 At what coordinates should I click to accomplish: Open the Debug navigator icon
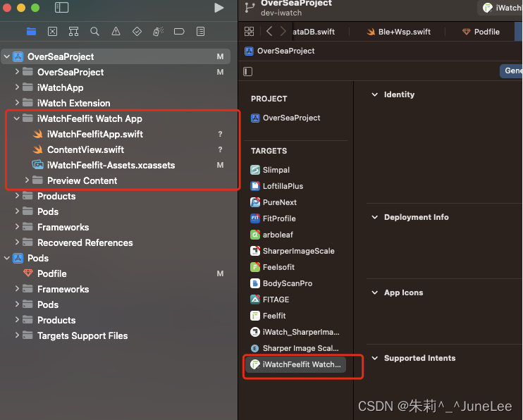pyautogui.click(x=158, y=32)
